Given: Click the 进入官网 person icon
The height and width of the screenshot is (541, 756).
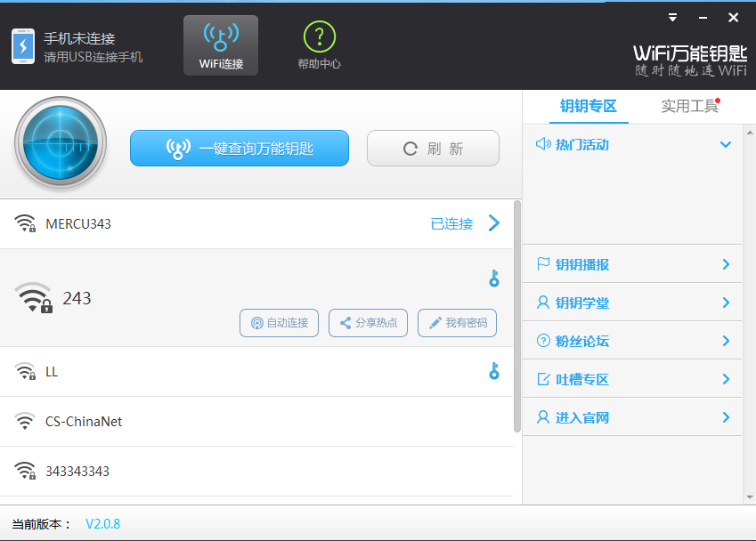Looking at the screenshot, I should (x=543, y=417).
